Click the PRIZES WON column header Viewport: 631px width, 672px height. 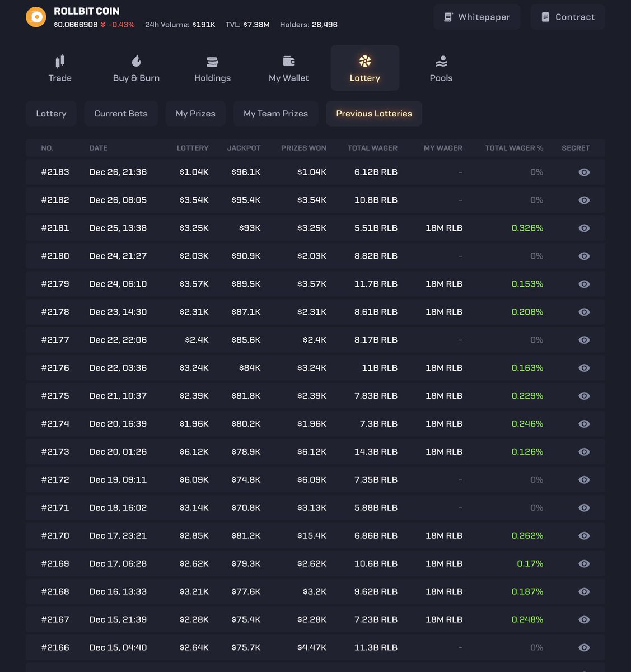[x=303, y=148]
